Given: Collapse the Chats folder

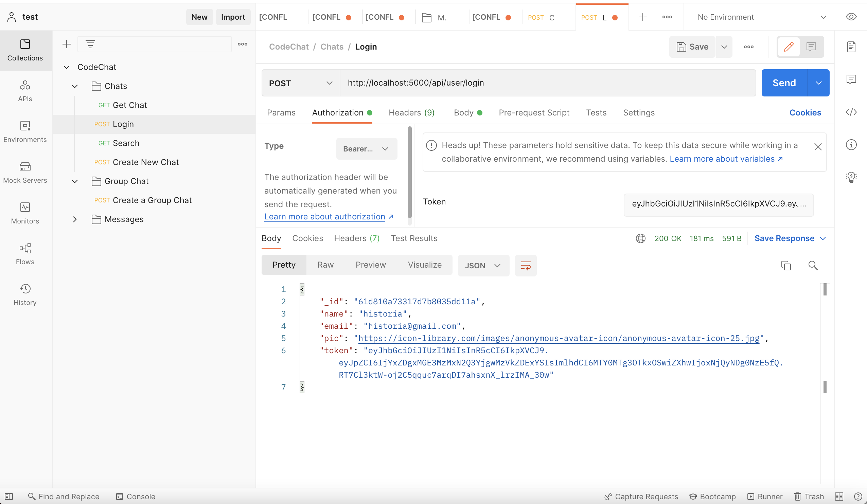Looking at the screenshot, I should tap(75, 86).
